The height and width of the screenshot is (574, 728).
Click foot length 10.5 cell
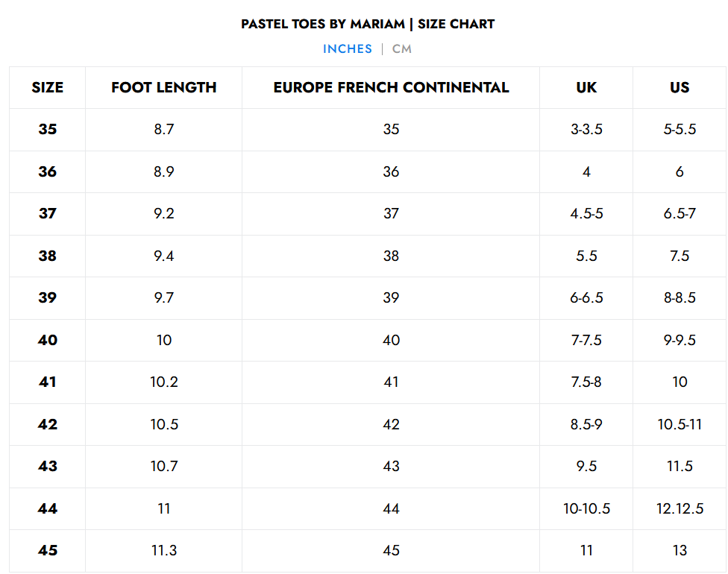(164, 424)
